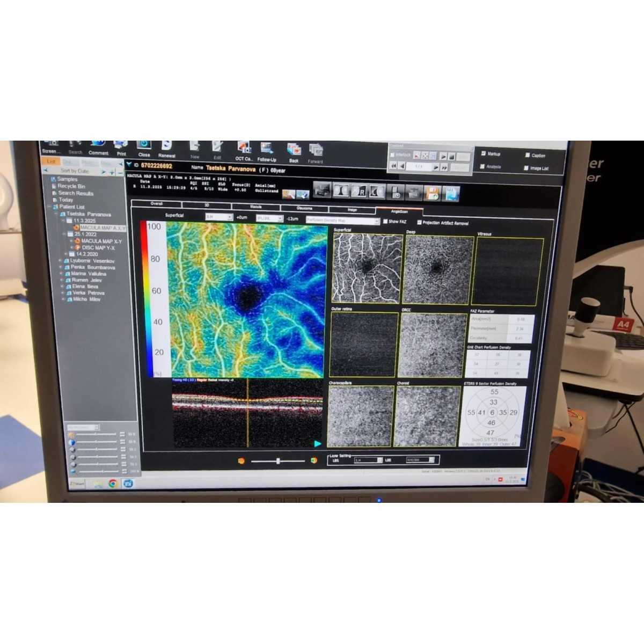Screen dimensions: 644x644
Task: Select DISC MAP Y-X scan entry
Action: click(x=98, y=247)
